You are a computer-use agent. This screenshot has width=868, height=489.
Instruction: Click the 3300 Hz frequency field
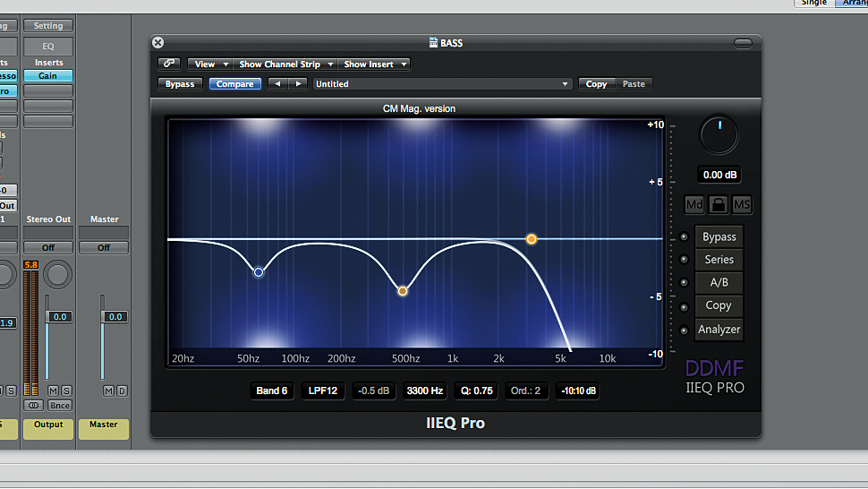point(424,390)
